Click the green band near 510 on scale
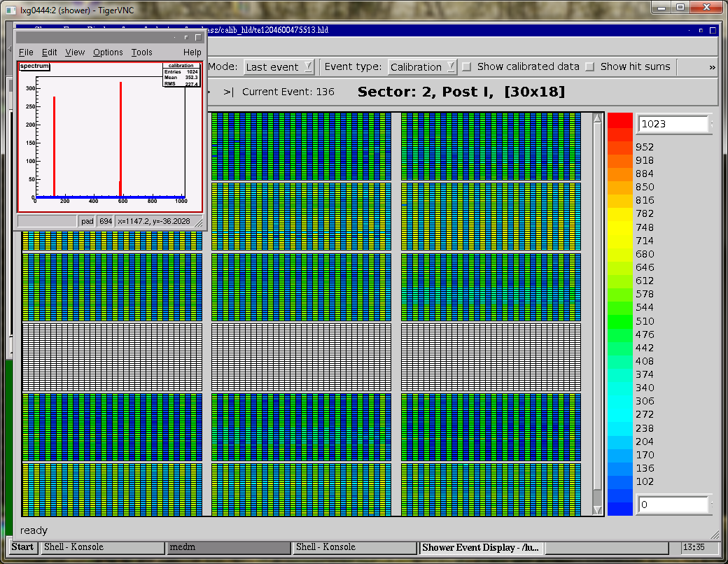This screenshot has width=728, height=564. pyautogui.click(x=620, y=321)
